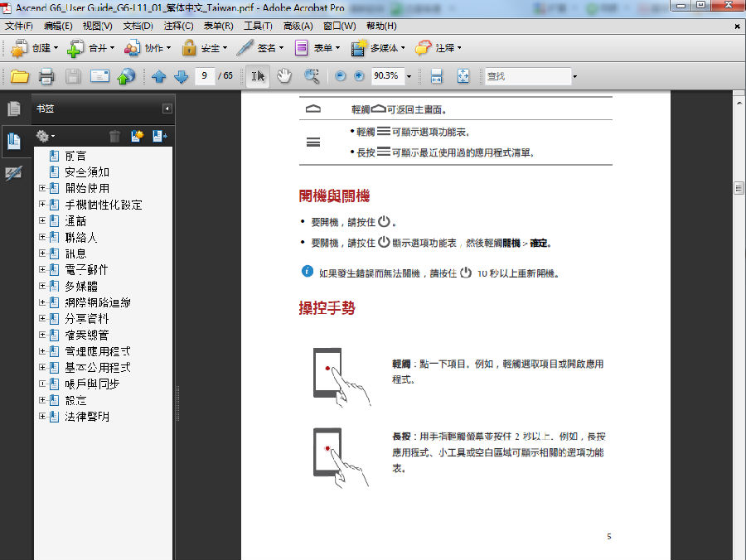Close the document with menu bar X

[x=737, y=27]
